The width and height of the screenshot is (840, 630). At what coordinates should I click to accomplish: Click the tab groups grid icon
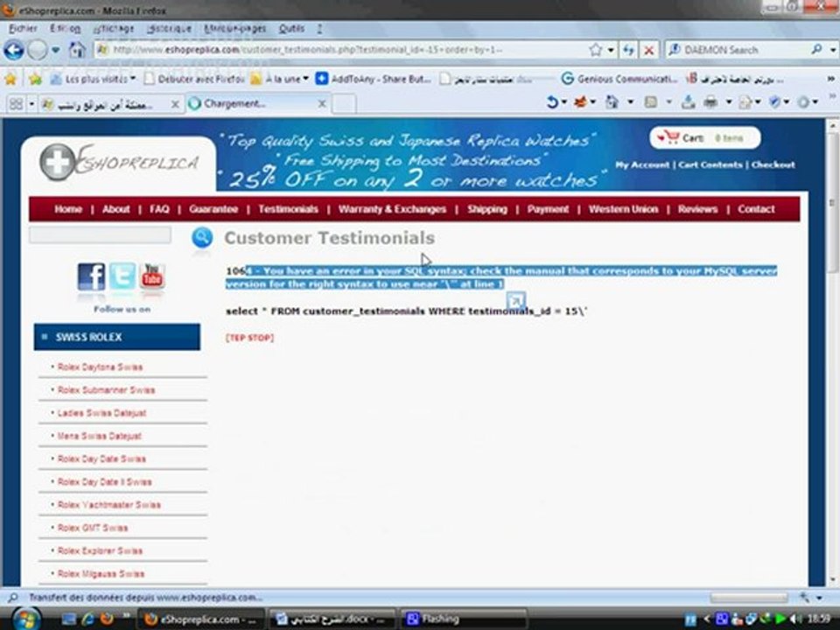tap(16, 104)
